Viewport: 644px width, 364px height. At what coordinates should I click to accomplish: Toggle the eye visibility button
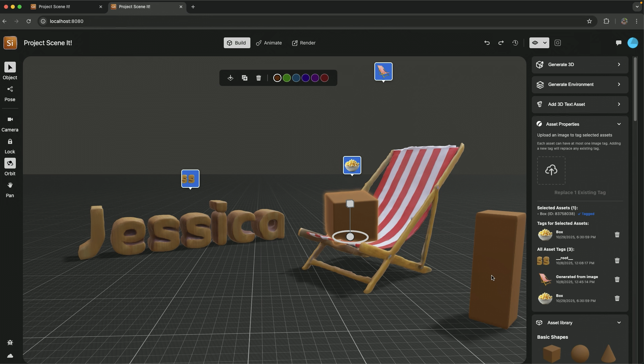[x=535, y=43]
